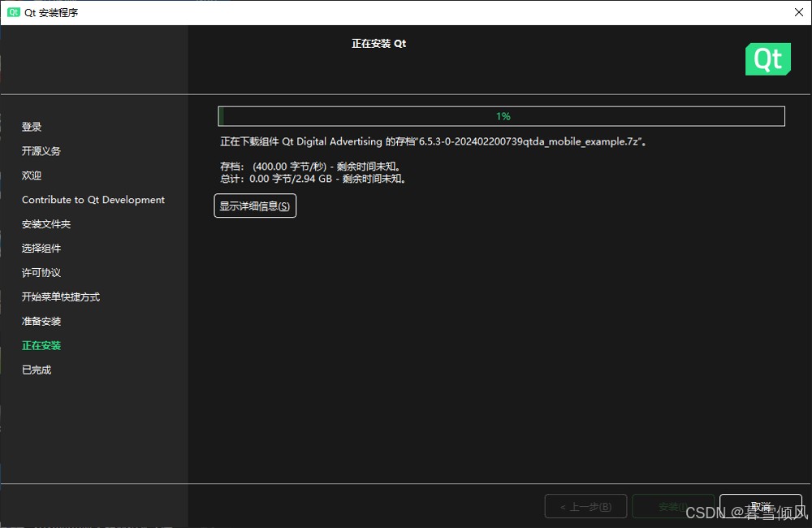
Task: Cancel the installation with 取消
Action: (761, 506)
